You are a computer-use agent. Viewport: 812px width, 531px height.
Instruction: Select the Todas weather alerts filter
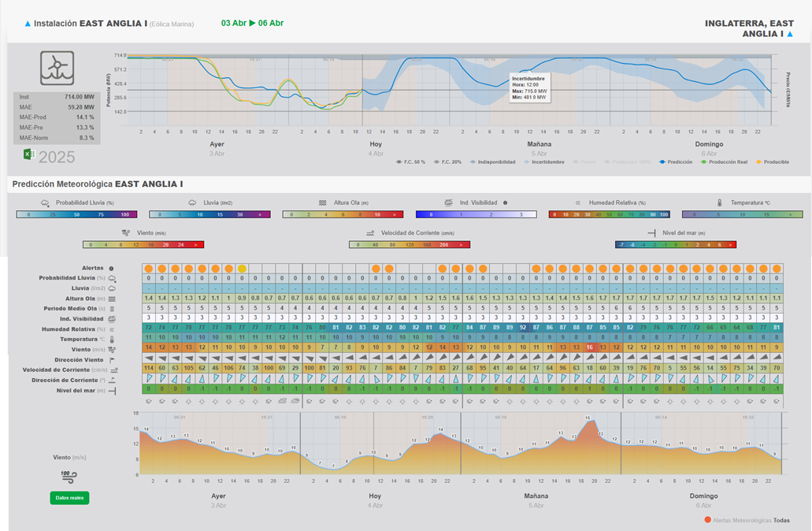pos(781,520)
